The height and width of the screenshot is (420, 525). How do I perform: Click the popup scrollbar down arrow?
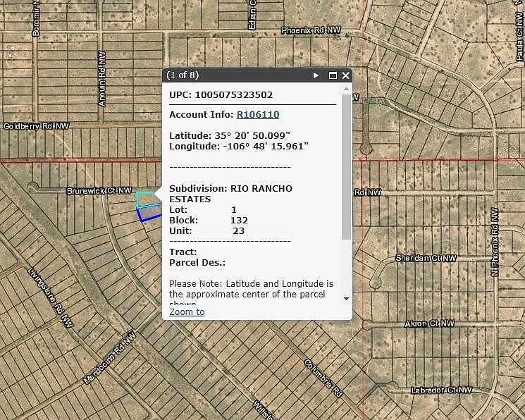tap(345, 298)
